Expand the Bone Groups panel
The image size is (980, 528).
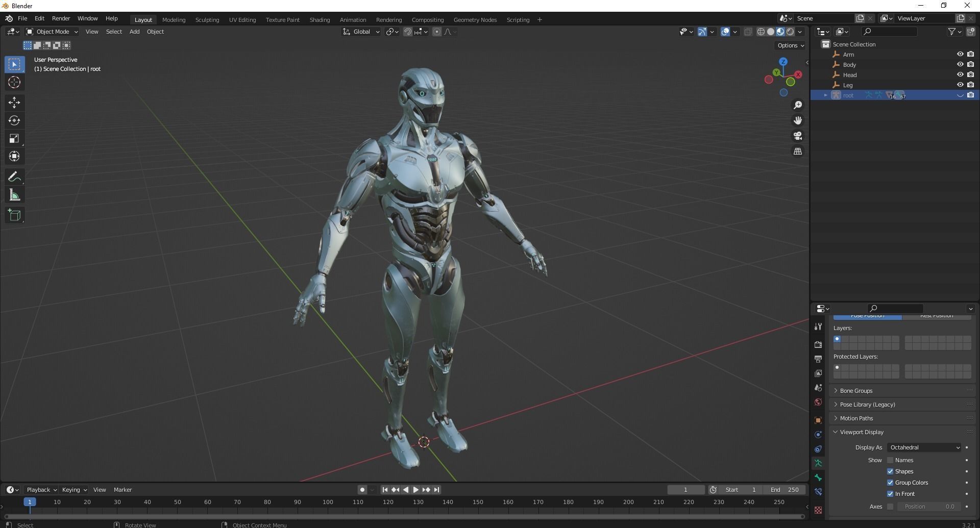(x=856, y=391)
